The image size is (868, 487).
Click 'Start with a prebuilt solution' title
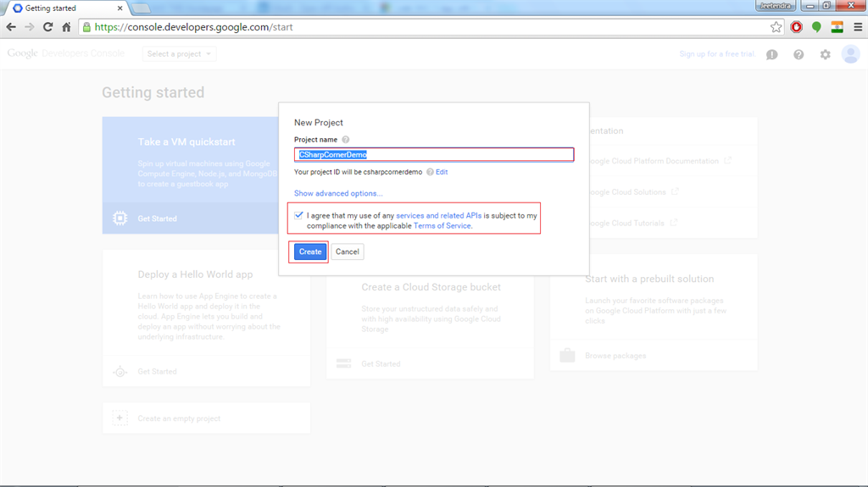[649, 279]
